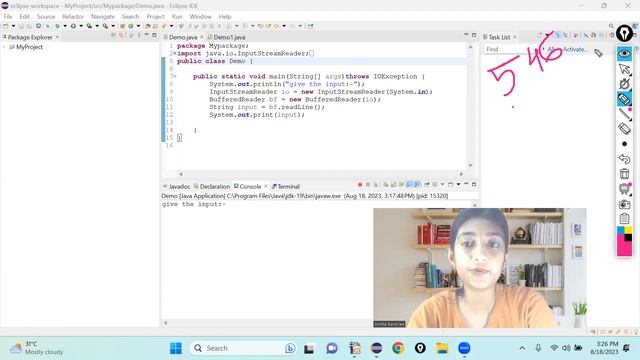Open the Run menu
This screenshot has width=640, height=360.
point(177,16)
